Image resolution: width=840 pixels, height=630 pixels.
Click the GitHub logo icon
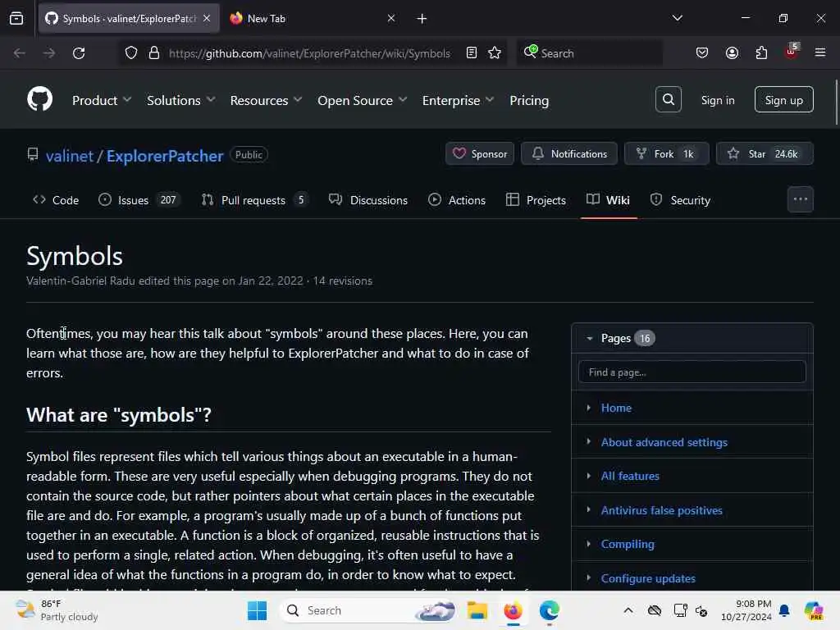pos(39,99)
